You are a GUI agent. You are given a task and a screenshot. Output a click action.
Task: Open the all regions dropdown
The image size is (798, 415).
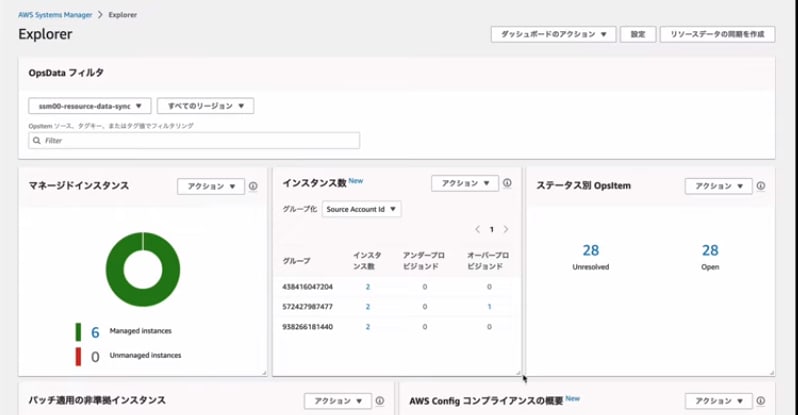click(x=206, y=106)
